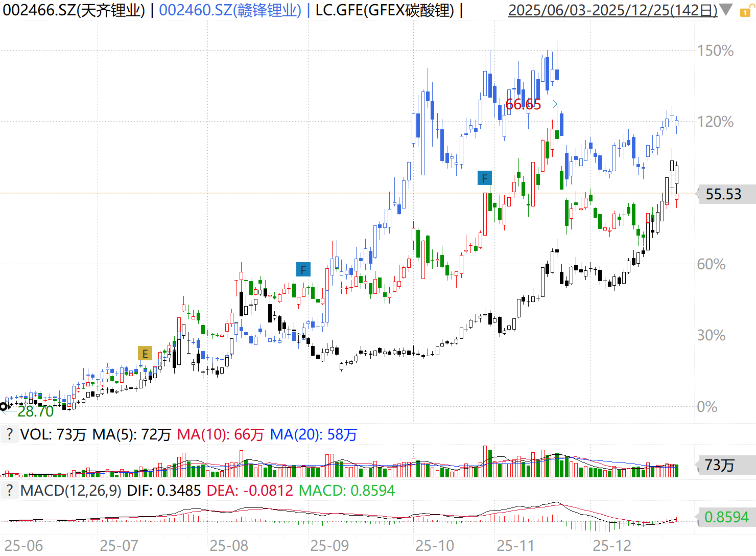The height and width of the screenshot is (556, 756).
Task: Open help icon for VOL indicator
Action: [x=9, y=434]
